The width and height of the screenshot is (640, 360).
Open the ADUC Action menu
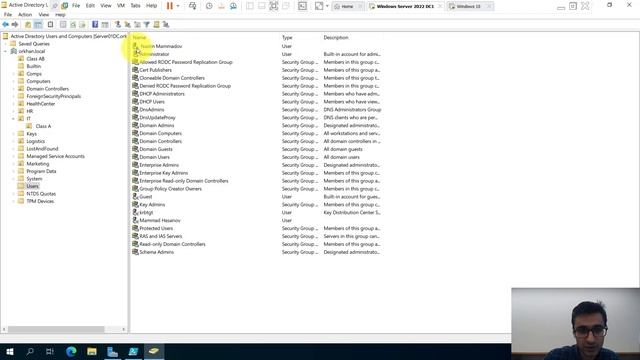coord(25,15)
